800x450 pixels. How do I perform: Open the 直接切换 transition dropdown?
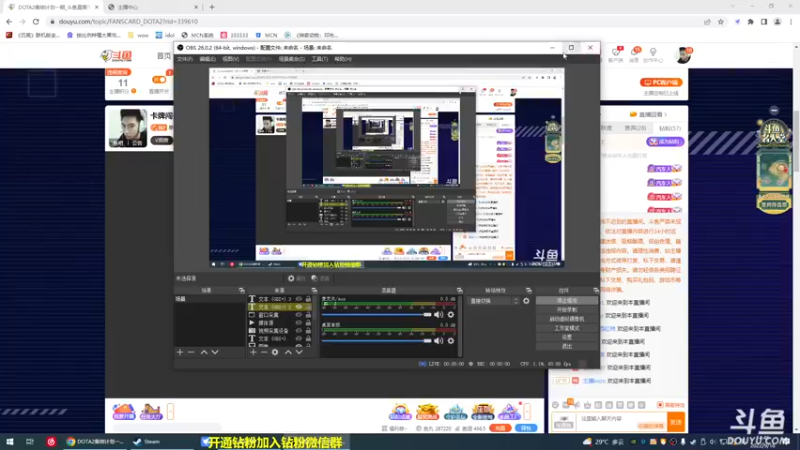click(x=494, y=301)
